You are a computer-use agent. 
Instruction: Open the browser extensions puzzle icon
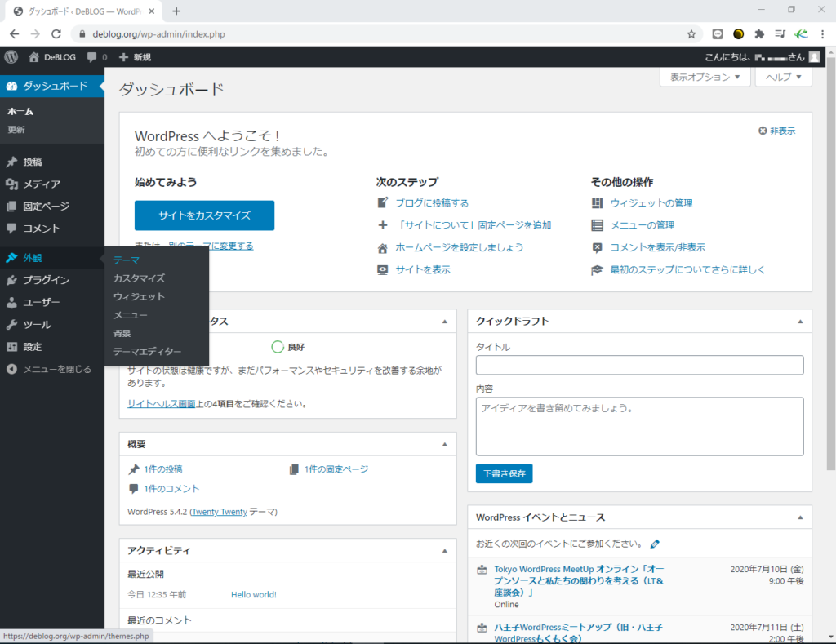[x=759, y=34]
